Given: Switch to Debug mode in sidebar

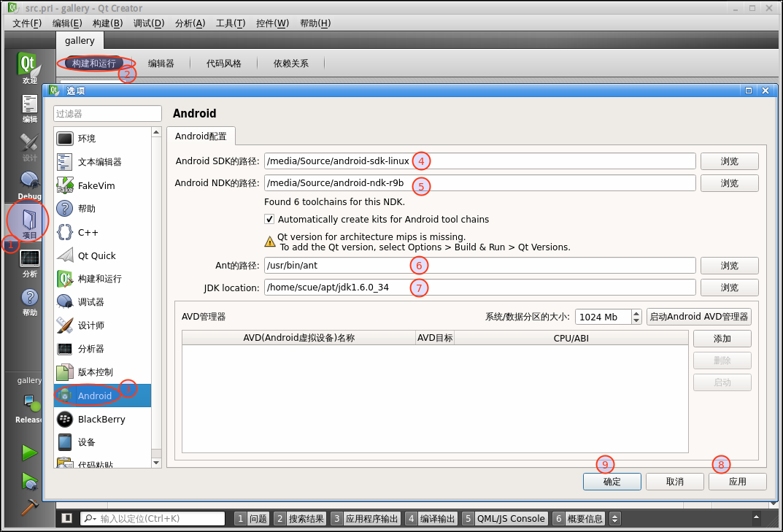Looking at the screenshot, I should coord(29,186).
